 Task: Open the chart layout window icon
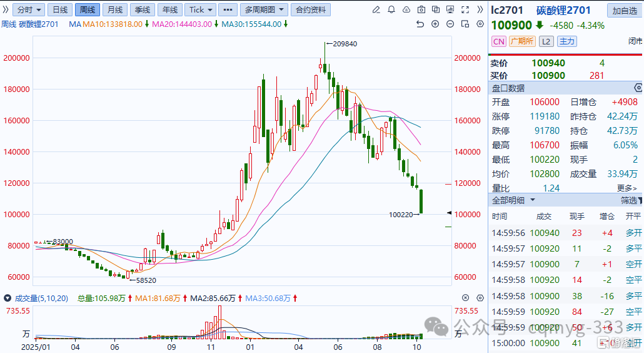pos(465,24)
